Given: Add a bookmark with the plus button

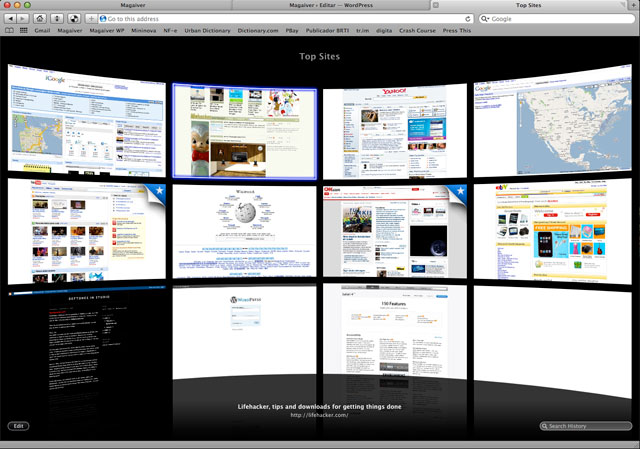Looking at the screenshot, I should (91, 19).
